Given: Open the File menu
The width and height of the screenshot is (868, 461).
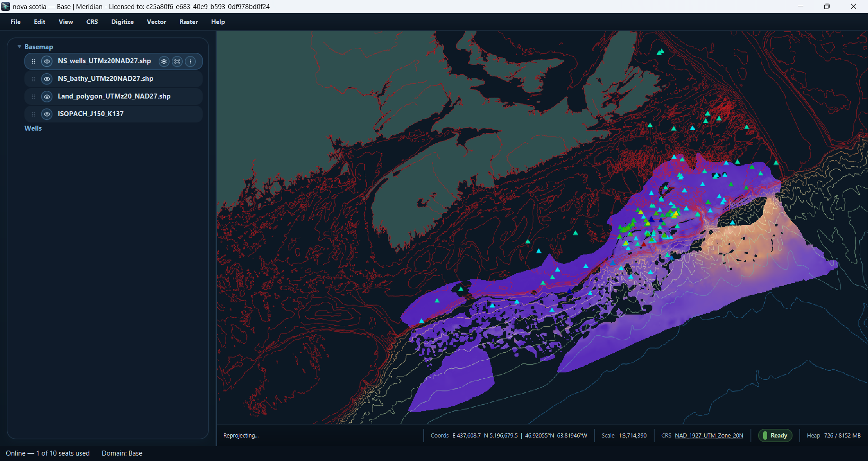Looking at the screenshot, I should coord(15,22).
